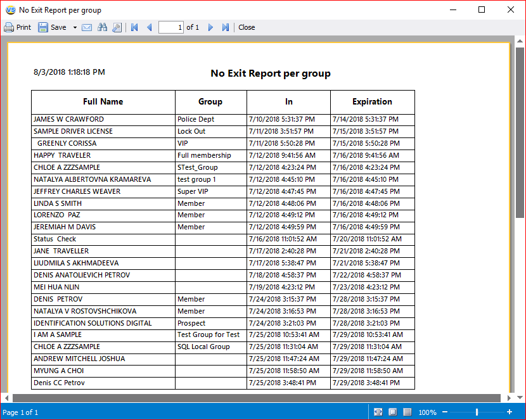Viewport: 526px width, 420px height.
Task: Select NATALYA ALBERTOVNA KRAMAREVA cell
Action: (x=103, y=180)
